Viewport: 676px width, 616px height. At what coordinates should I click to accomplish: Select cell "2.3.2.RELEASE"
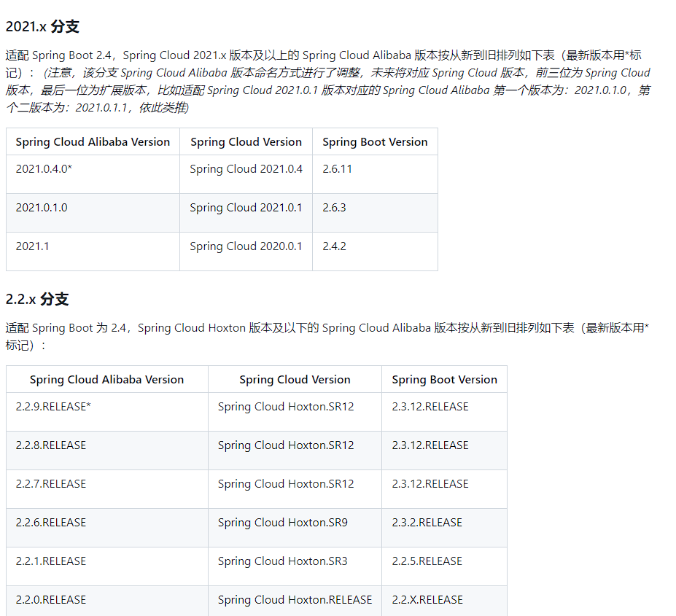445,528
